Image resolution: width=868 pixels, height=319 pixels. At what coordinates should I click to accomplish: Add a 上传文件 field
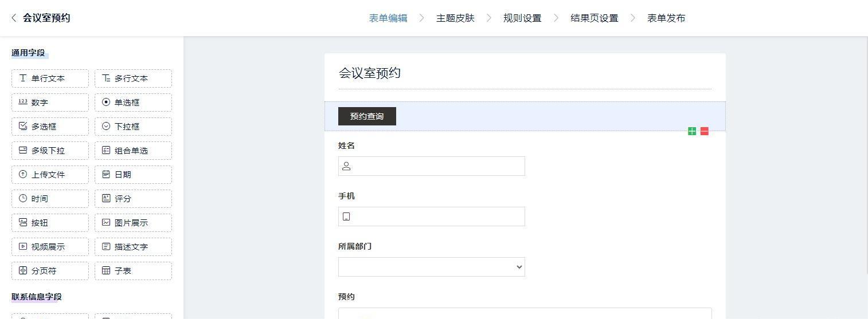click(x=50, y=175)
